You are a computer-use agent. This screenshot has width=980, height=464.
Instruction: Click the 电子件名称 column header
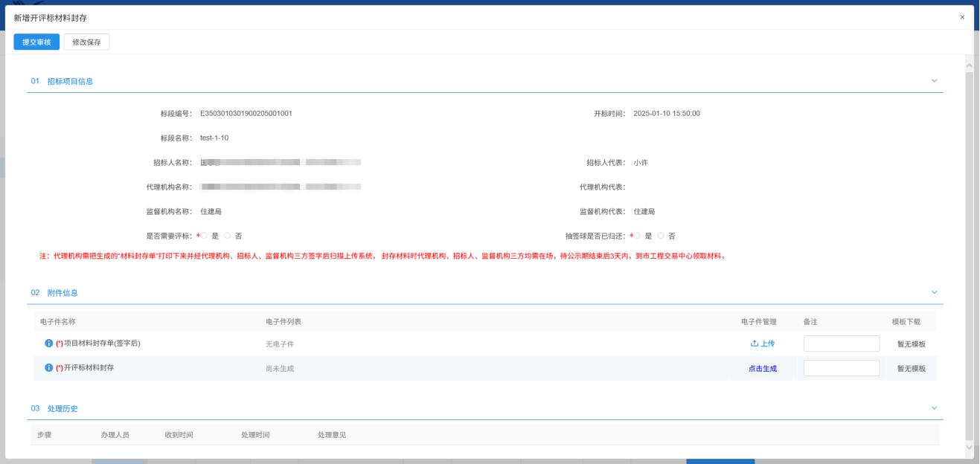tap(58, 321)
